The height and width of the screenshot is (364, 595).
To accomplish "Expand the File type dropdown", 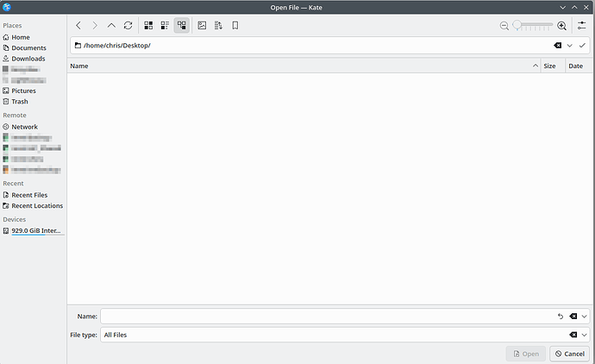I will 584,335.
